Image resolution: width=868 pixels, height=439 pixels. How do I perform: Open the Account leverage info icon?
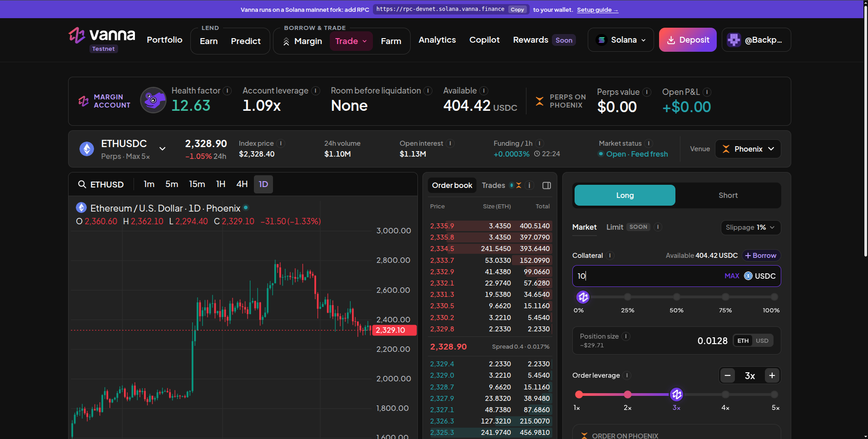pyautogui.click(x=316, y=91)
